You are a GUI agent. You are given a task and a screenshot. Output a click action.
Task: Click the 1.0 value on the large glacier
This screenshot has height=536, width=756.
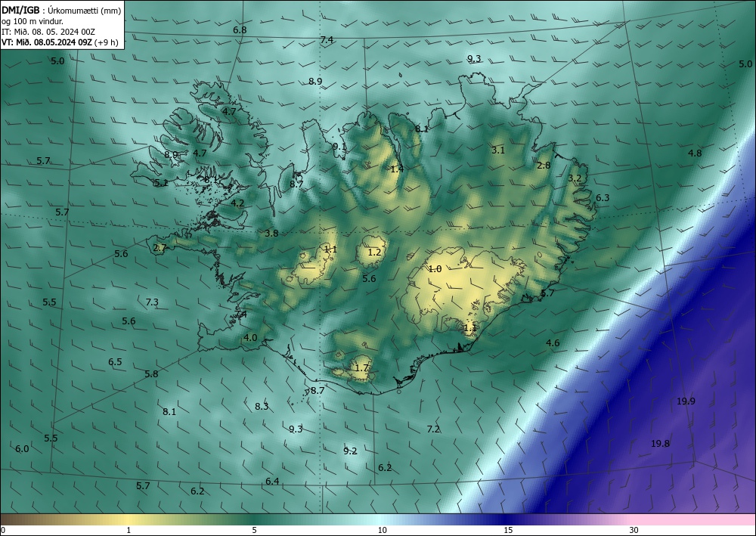[435, 269]
